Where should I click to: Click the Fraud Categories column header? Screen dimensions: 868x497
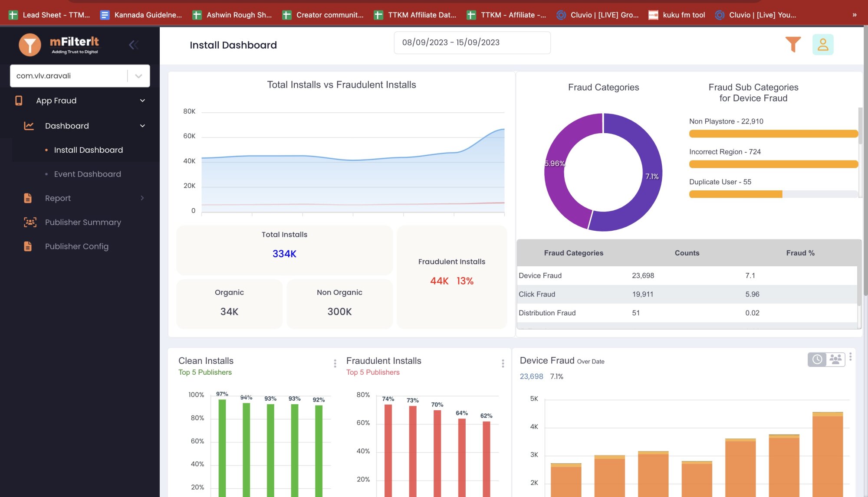(573, 253)
